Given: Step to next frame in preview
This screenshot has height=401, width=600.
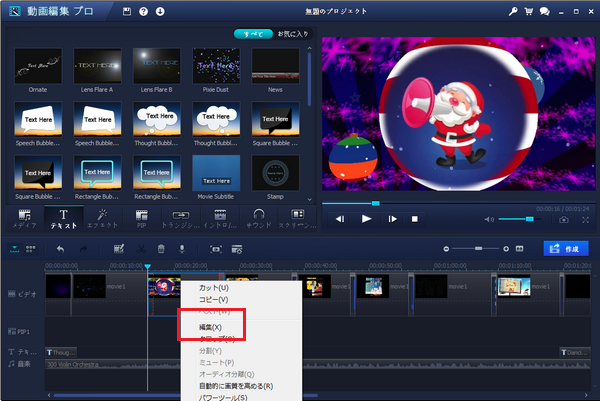Looking at the screenshot, I should pyautogui.click(x=392, y=219).
